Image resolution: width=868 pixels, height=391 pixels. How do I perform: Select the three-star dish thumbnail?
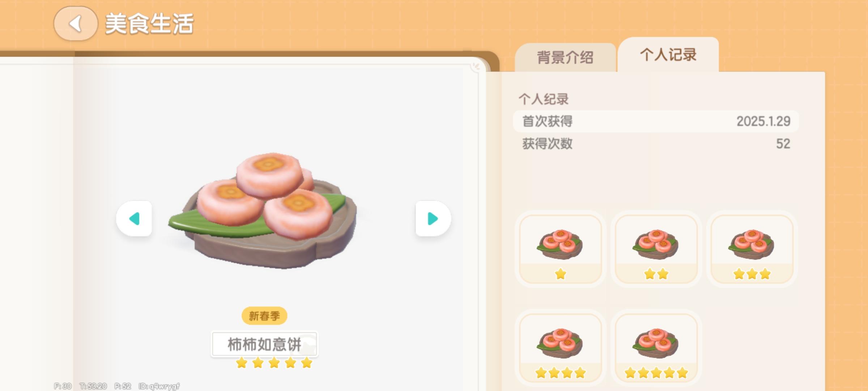click(752, 249)
